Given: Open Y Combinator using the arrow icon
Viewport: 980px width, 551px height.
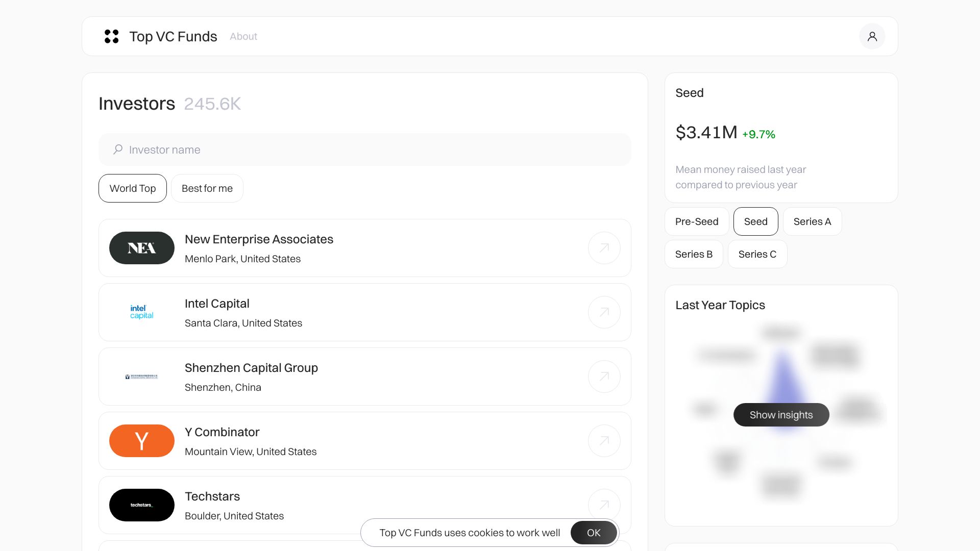Looking at the screenshot, I should [604, 441].
